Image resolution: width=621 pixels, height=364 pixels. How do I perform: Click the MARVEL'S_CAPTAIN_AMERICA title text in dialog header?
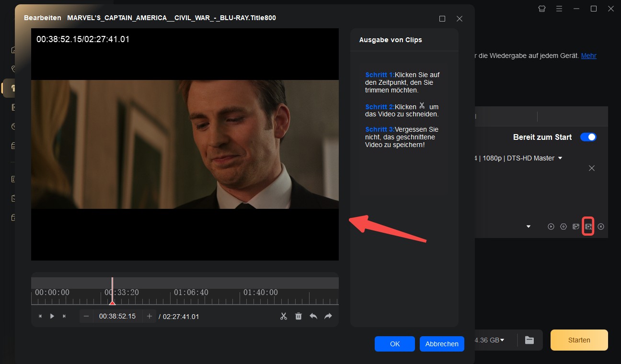click(x=172, y=18)
